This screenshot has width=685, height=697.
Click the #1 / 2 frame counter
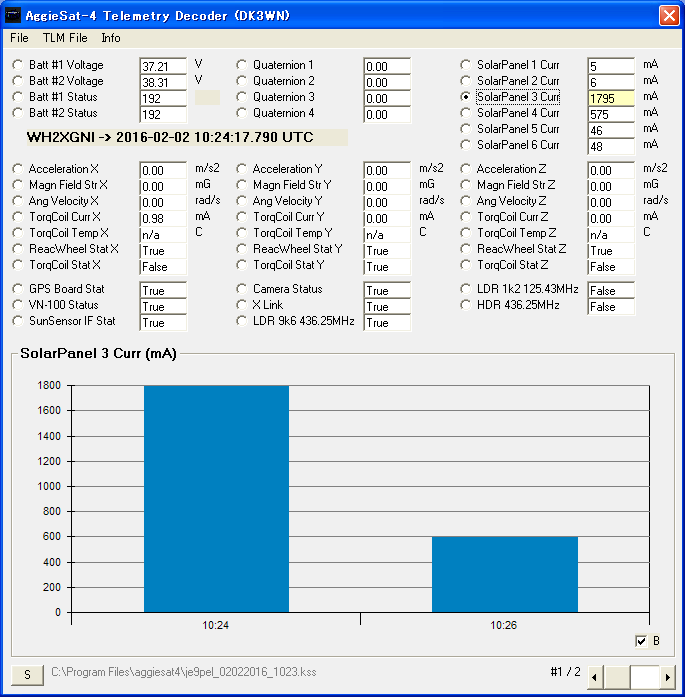pyautogui.click(x=565, y=672)
